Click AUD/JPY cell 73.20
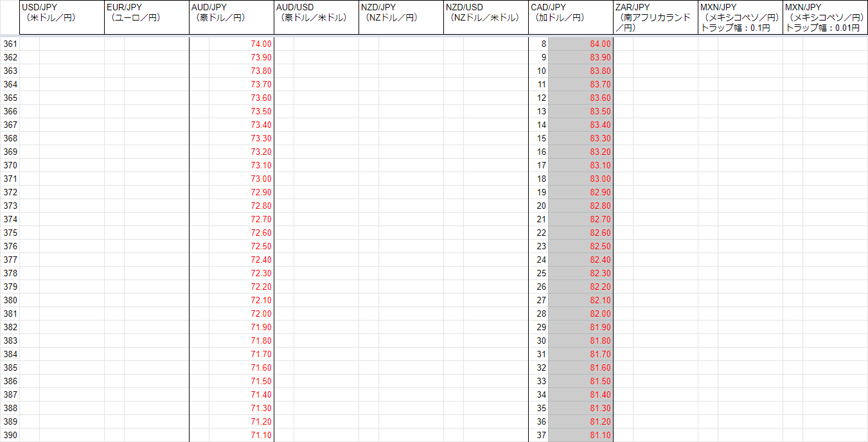The image size is (868, 442). 242,152
